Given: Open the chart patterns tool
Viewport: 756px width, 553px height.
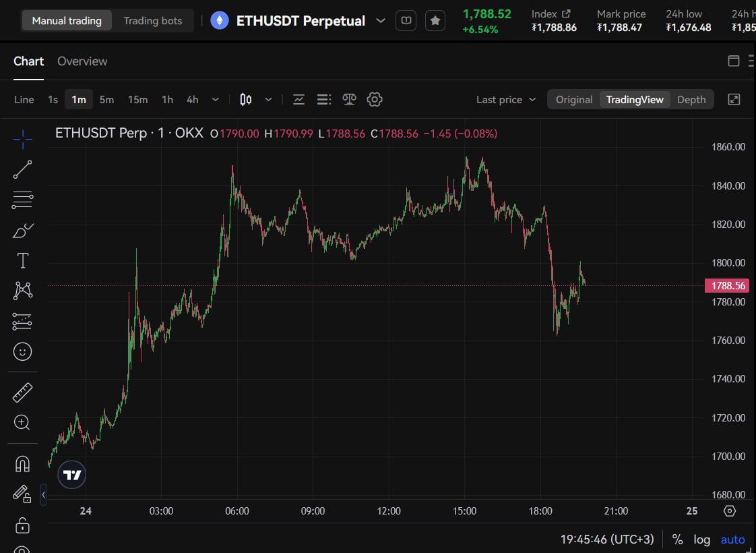Looking at the screenshot, I should point(22,291).
